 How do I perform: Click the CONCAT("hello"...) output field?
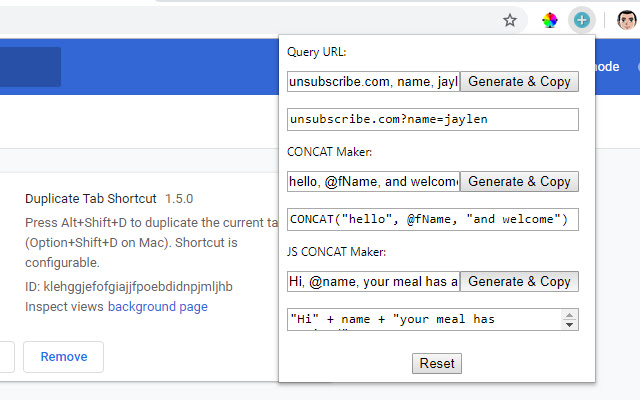[x=432, y=219]
